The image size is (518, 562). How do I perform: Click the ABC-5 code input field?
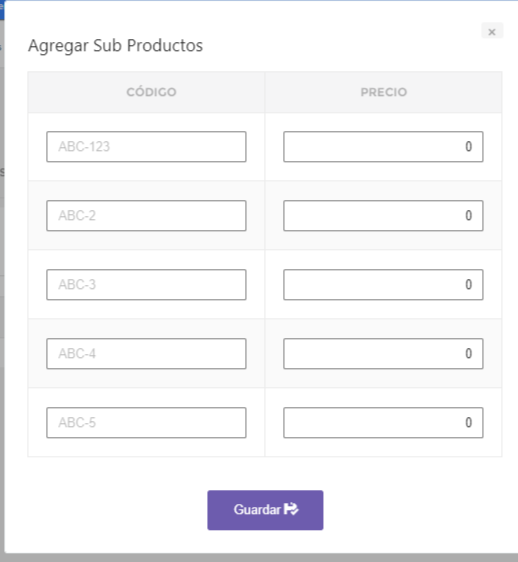tap(146, 423)
